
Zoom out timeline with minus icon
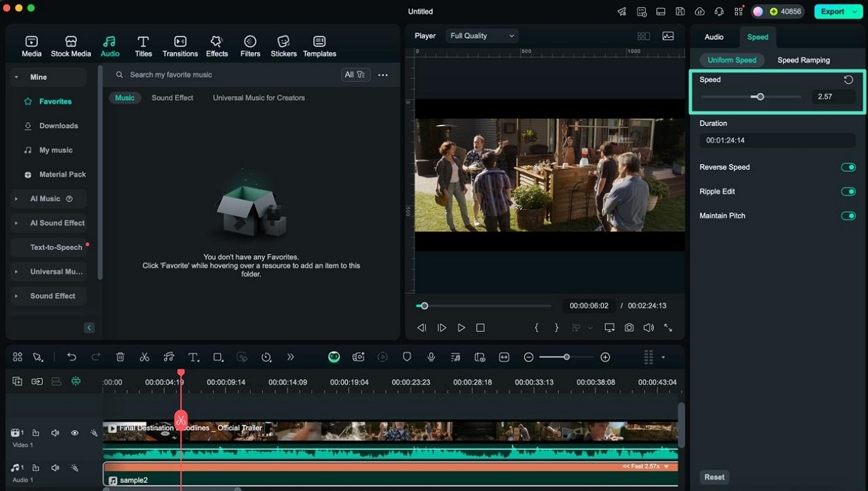click(529, 357)
